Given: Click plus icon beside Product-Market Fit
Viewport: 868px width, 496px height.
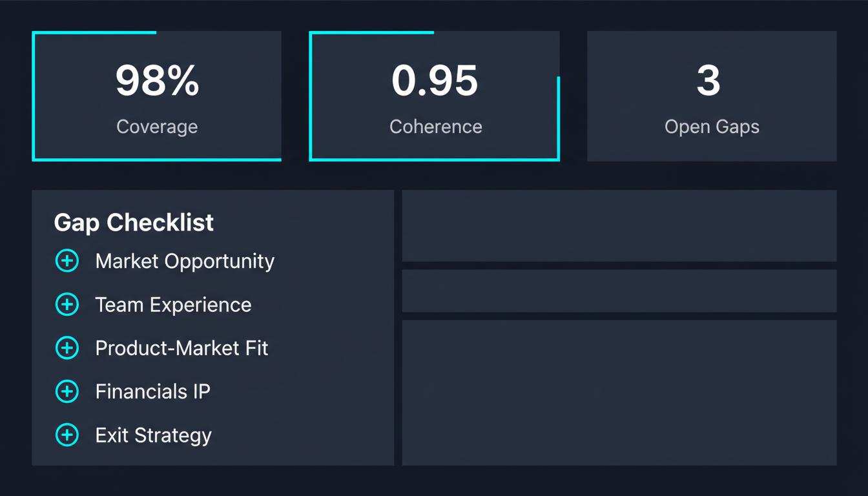Looking at the screenshot, I should pyautogui.click(x=67, y=348).
